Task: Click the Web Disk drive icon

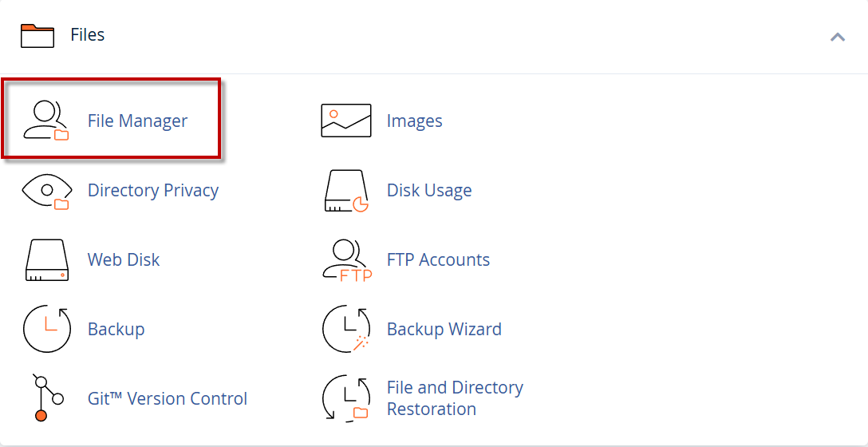Action: click(48, 260)
